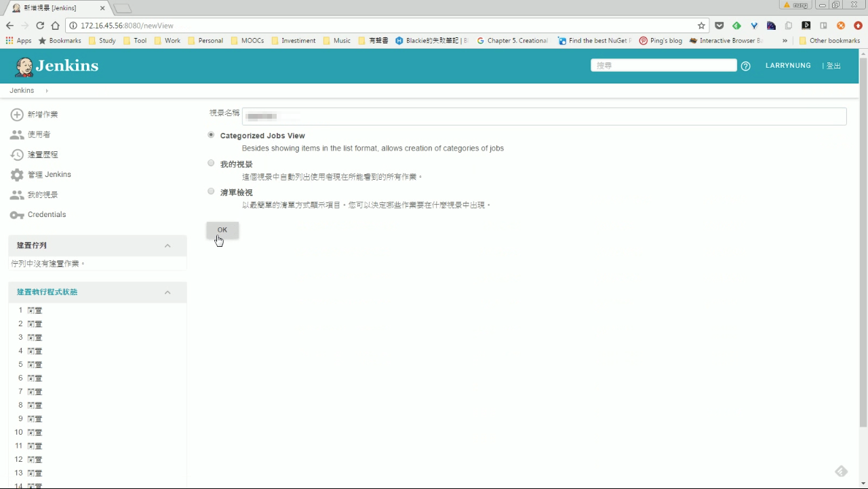This screenshot has width=868, height=489.
Task: Click the Jenkins breadcrumb link
Action: [22, 91]
